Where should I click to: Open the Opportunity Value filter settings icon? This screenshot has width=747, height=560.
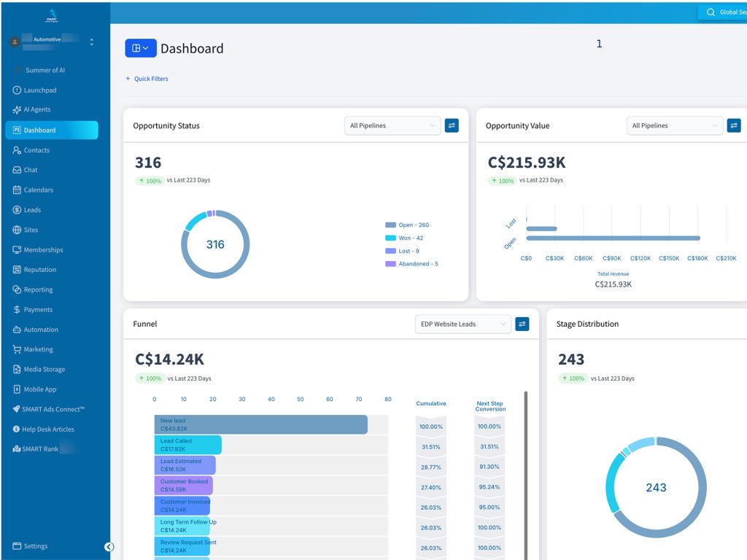[x=734, y=125]
